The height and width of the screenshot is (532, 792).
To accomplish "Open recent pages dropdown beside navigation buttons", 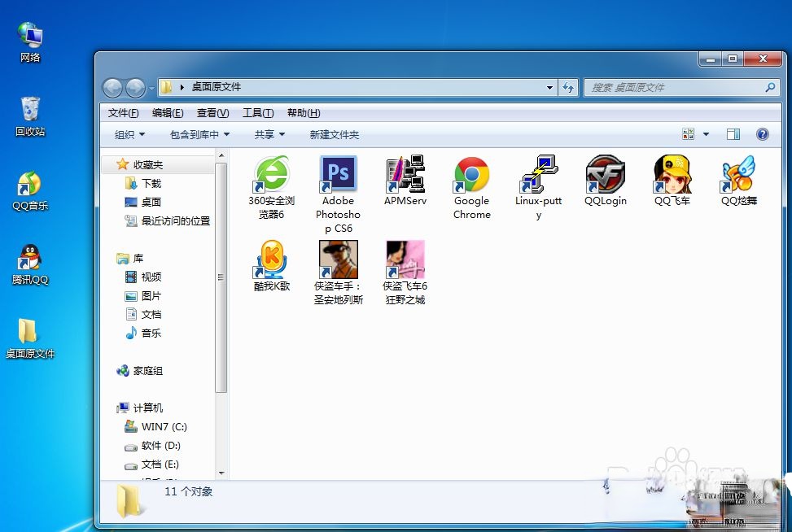I will point(151,89).
